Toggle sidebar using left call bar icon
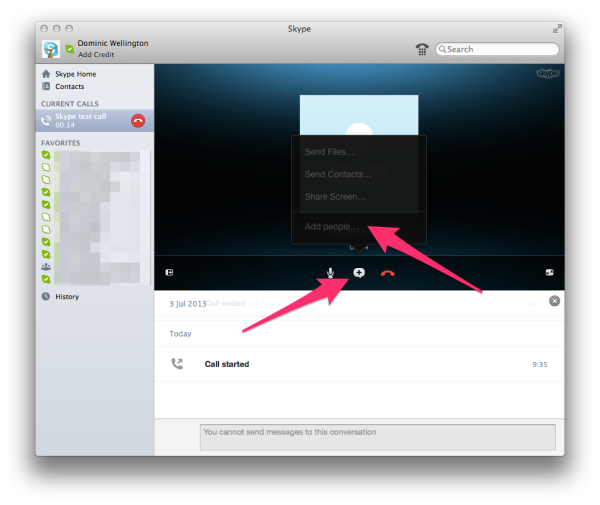This screenshot has height=505, width=600. tap(170, 273)
